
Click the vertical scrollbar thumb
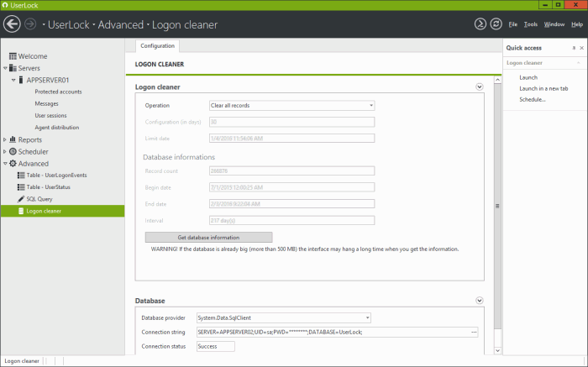pyautogui.click(x=497, y=207)
